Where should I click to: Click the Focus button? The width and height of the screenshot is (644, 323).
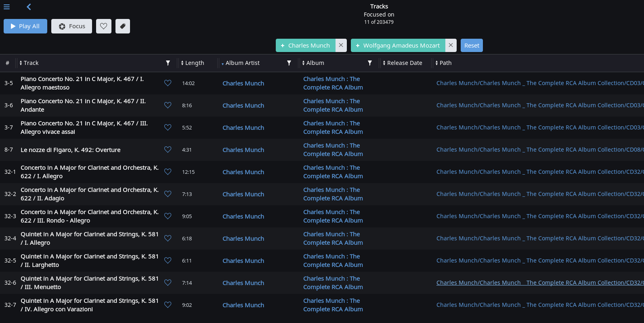pos(71,26)
